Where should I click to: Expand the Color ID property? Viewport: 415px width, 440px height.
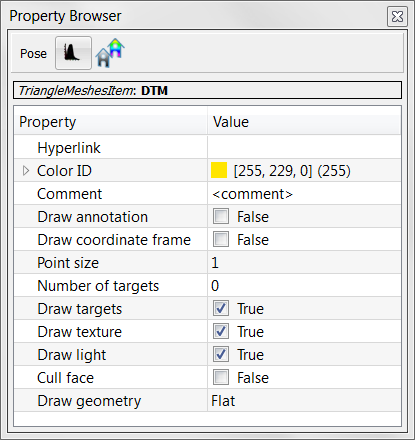click(26, 171)
